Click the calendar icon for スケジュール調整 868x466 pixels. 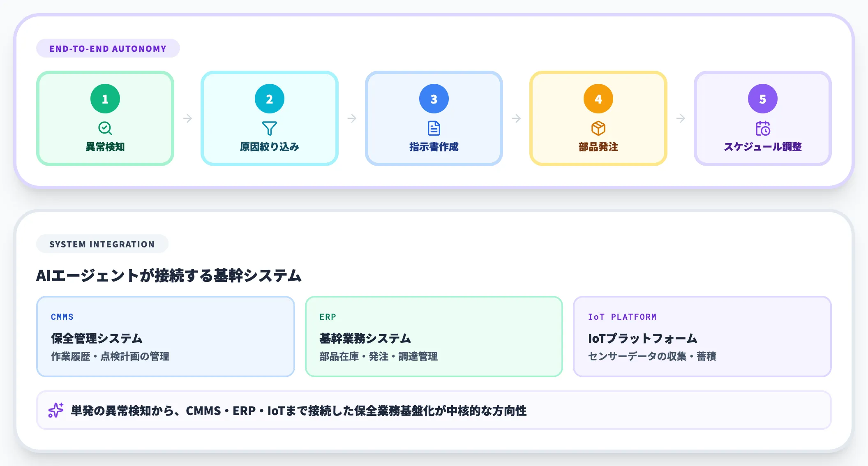763,128
